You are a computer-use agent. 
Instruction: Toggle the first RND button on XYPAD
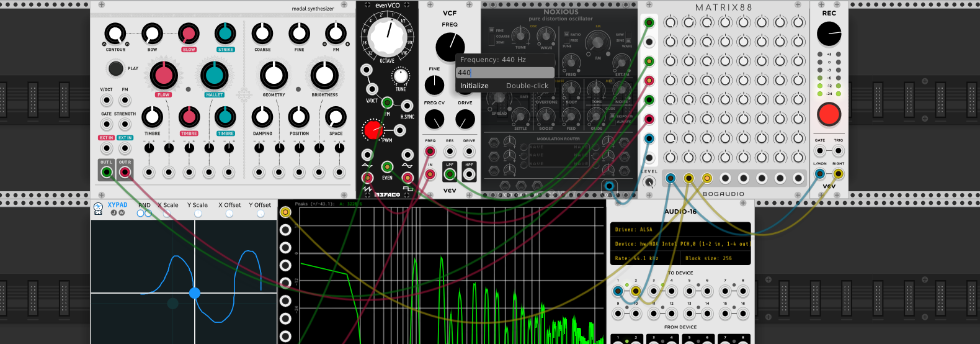click(140, 214)
